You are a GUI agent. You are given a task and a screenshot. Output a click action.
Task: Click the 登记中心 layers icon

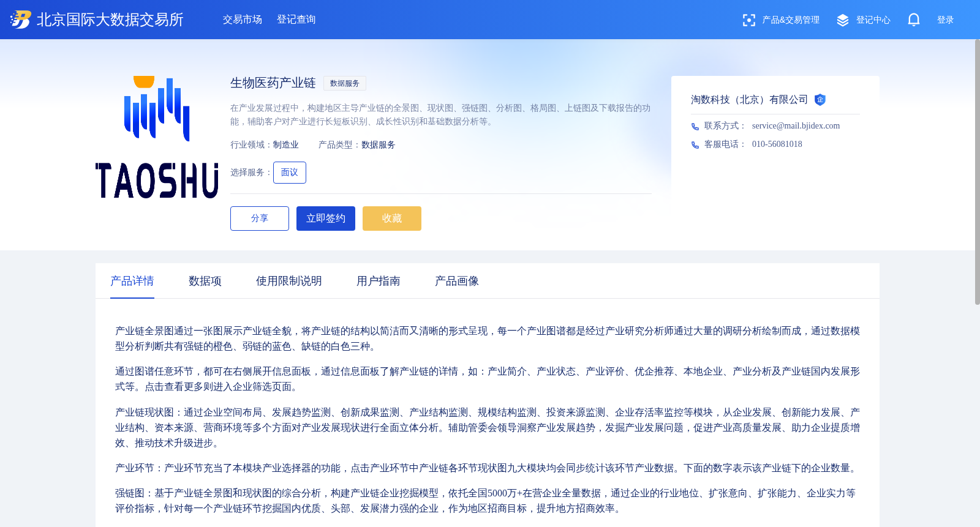click(x=843, y=20)
